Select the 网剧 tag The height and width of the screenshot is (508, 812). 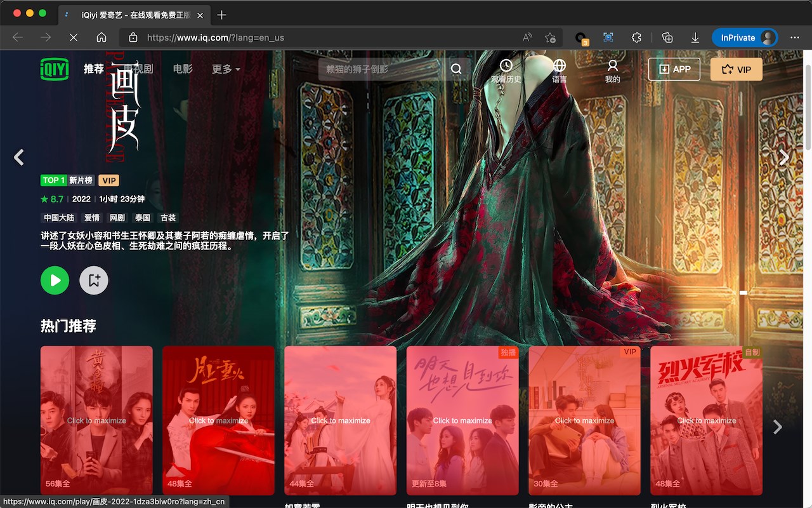(117, 218)
